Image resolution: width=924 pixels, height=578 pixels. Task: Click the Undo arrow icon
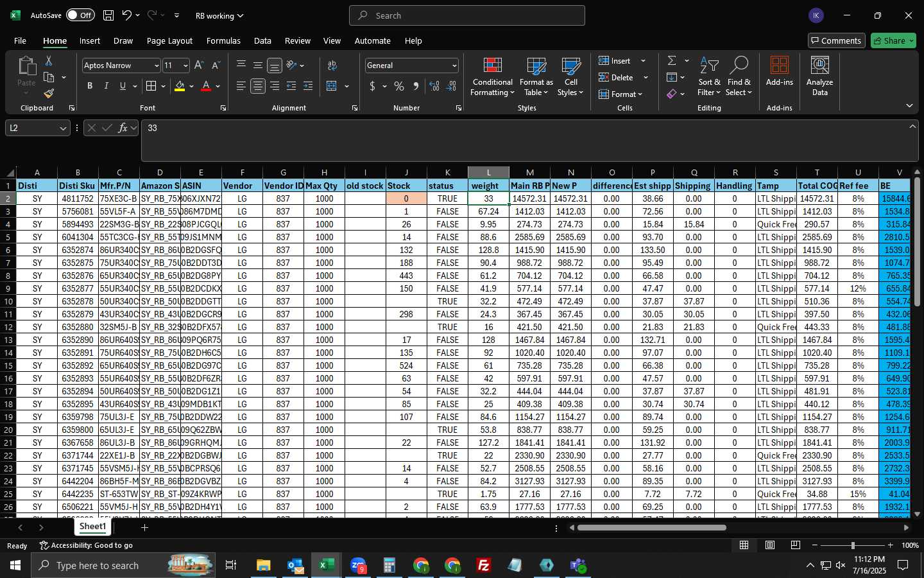tap(127, 15)
